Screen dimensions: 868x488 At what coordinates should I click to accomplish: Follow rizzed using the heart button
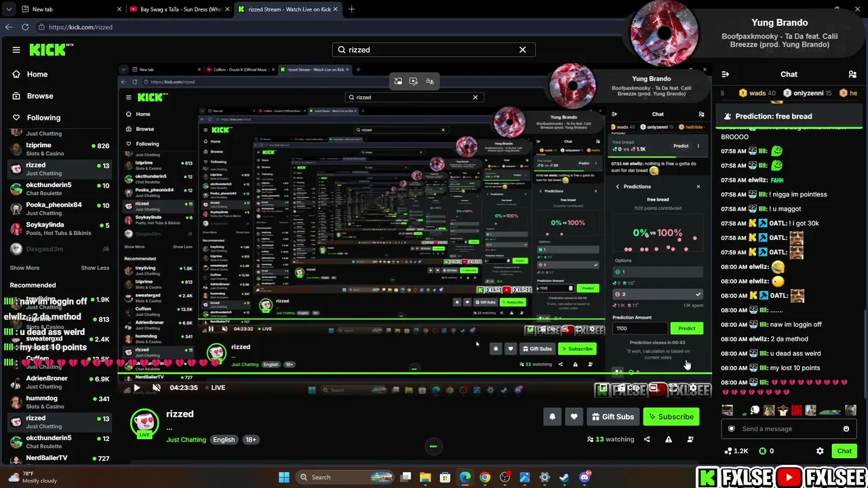click(574, 417)
